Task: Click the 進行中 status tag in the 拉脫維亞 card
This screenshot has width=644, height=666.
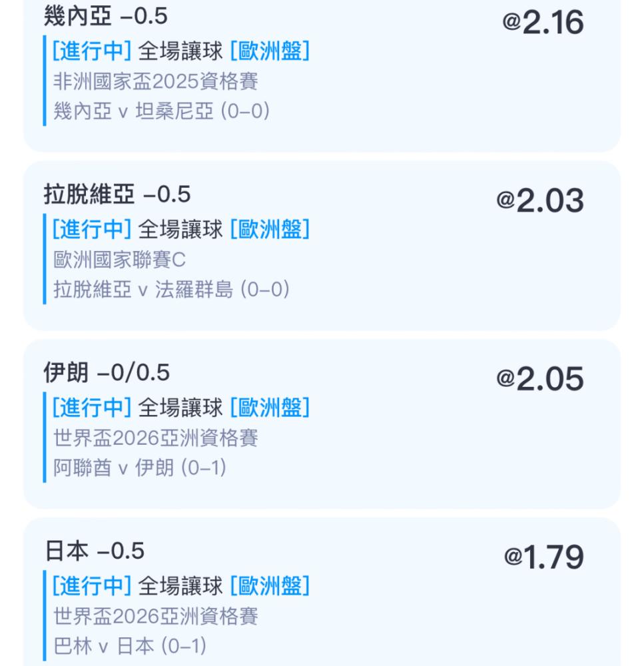Action: [92, 230]
